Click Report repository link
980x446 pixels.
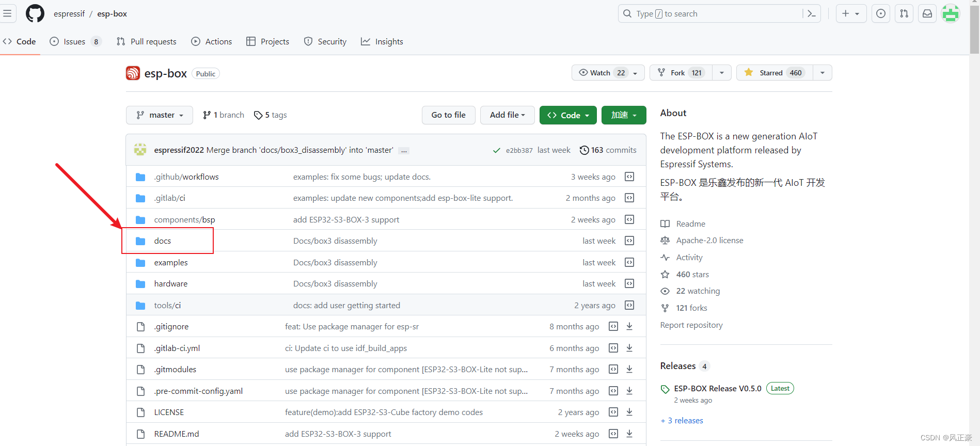[691, 325]
